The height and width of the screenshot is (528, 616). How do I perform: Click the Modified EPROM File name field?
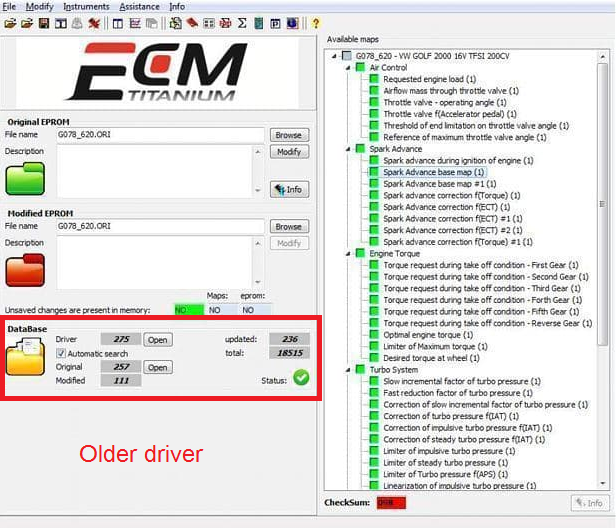(x=160, y=226)
